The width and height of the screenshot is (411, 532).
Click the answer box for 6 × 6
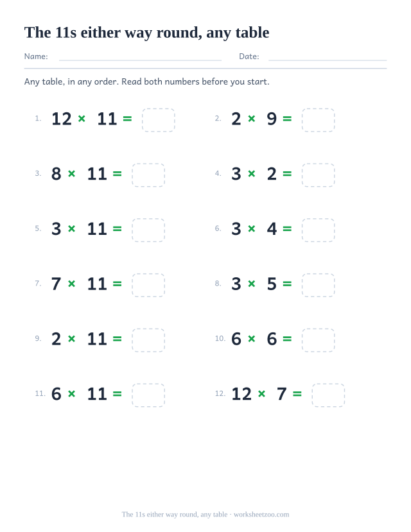tap(319, 340)
